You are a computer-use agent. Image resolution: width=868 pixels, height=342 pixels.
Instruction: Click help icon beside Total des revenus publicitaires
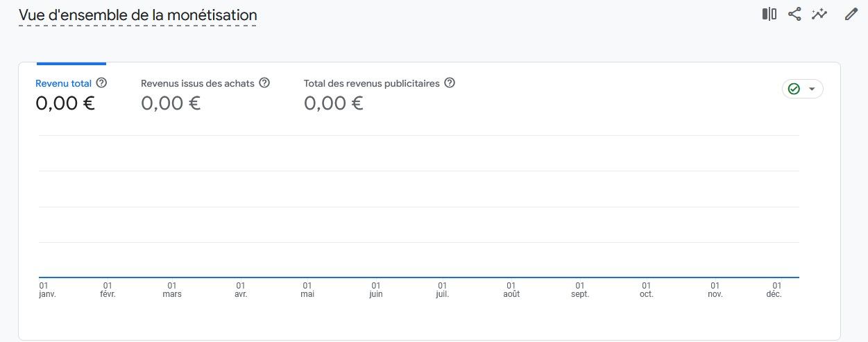(450, 83)
